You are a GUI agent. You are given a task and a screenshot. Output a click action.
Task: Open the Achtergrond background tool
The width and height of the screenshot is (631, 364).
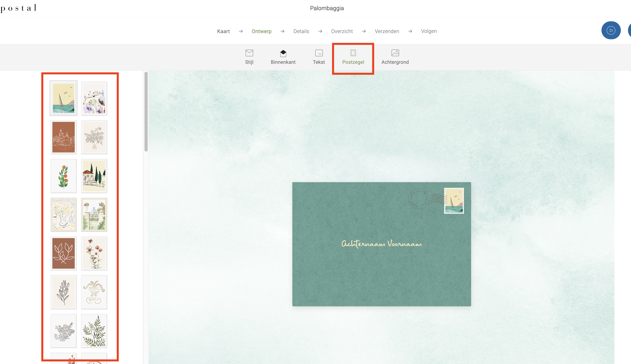pos(395,57)
